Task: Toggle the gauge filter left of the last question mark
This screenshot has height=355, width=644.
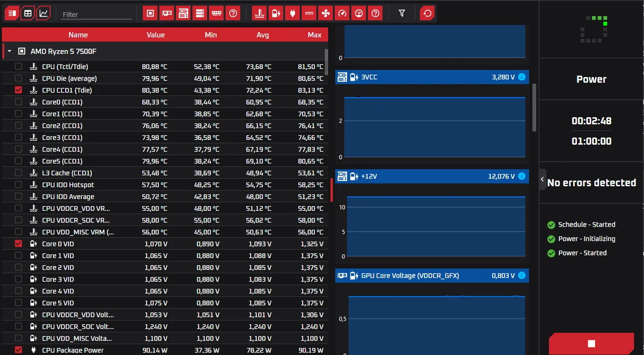Action: [x=358, y=13]
